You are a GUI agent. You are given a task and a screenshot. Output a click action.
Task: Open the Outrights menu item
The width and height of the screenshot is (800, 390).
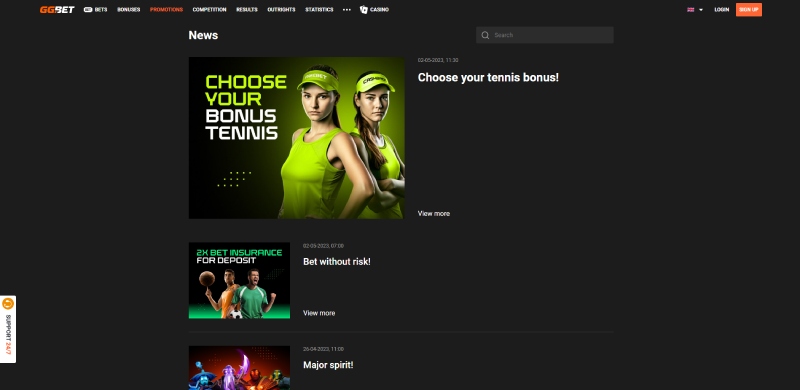(x=281, y=10)
